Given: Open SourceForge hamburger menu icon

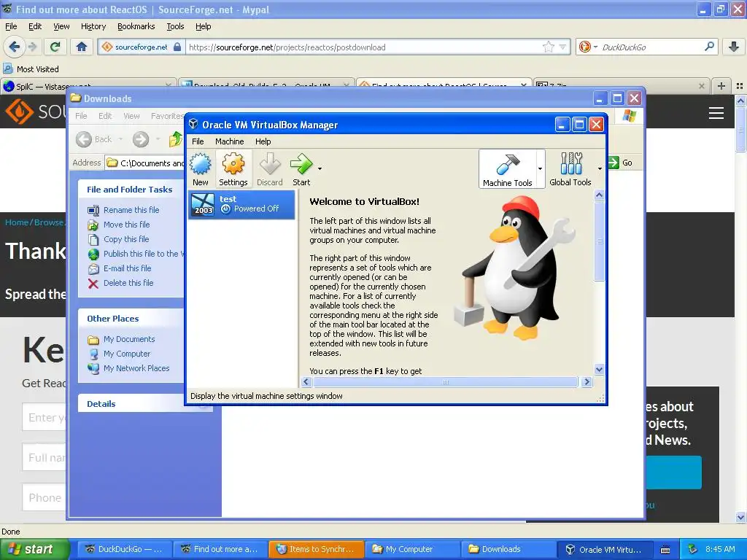Looking at the screenshot, I should click(x=716, y=113).
